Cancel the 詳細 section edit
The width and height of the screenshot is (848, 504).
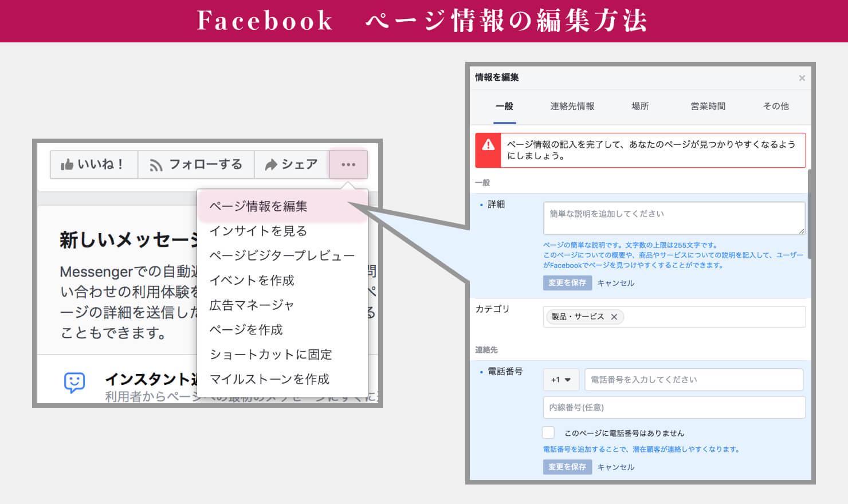[x=615, y=283]
